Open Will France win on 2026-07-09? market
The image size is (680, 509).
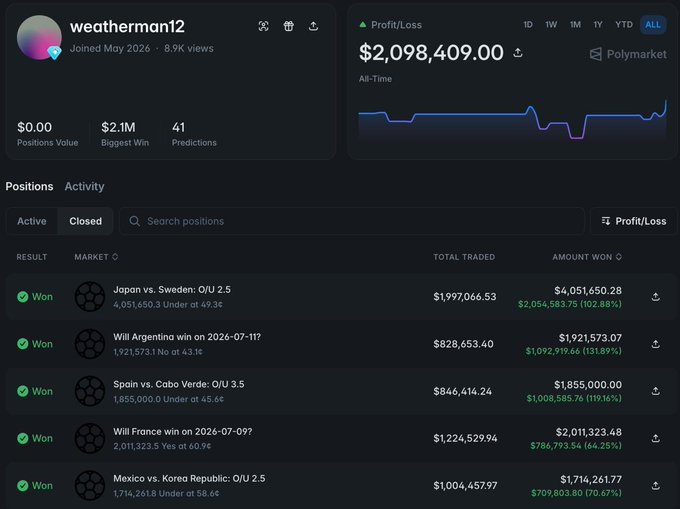coord(183,431)
